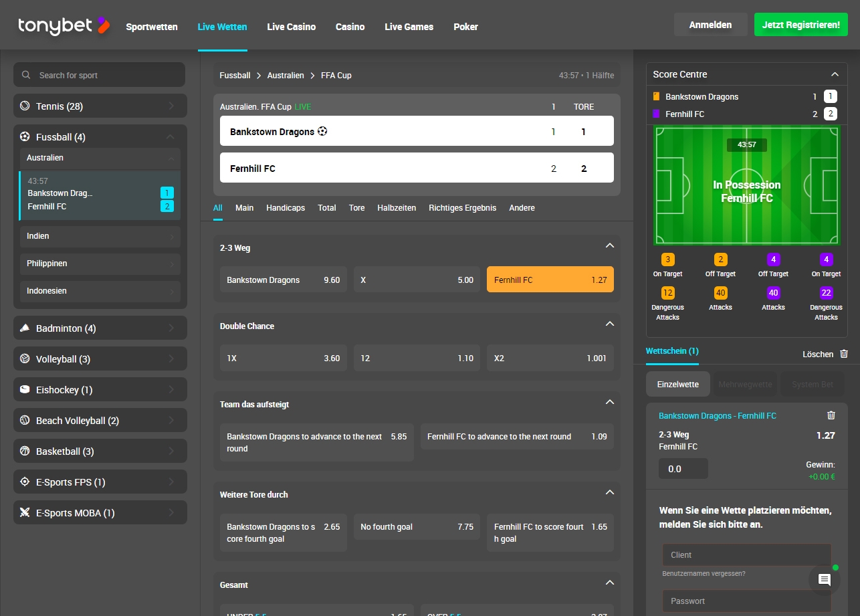Viewport: 860px width, 616px height.
Task: Collapse the Score Centre panel
Action: pos(835,74)
